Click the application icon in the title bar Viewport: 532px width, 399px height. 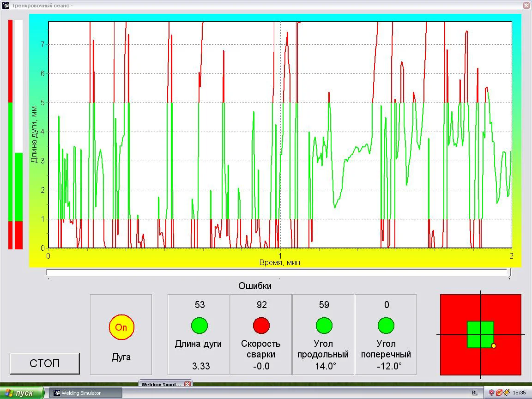tap(6, 5)
